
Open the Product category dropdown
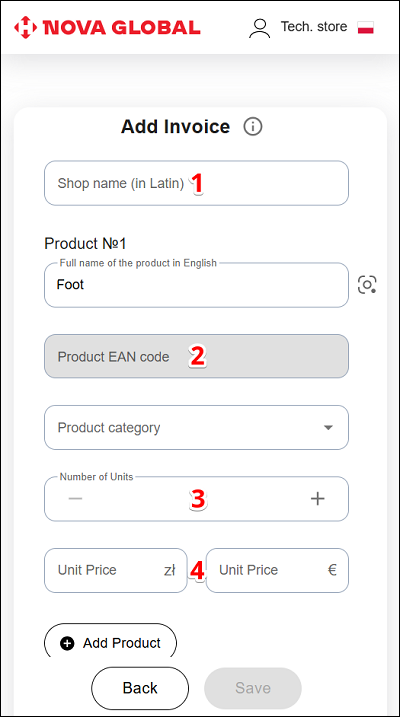click(197, 428)
